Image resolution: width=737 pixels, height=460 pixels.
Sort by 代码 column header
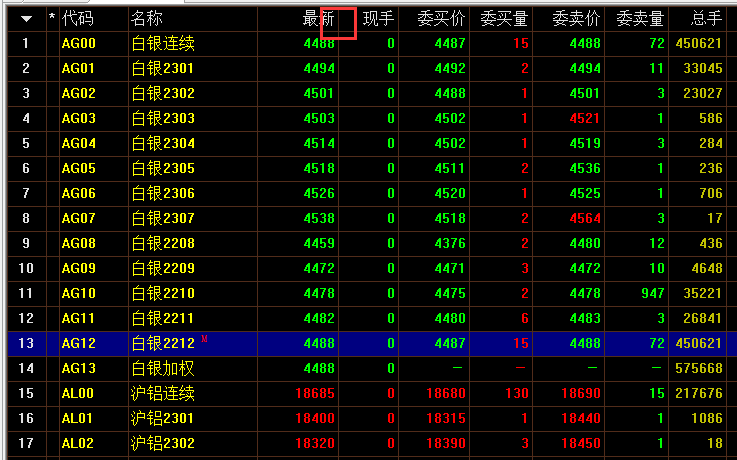point(78,19)
